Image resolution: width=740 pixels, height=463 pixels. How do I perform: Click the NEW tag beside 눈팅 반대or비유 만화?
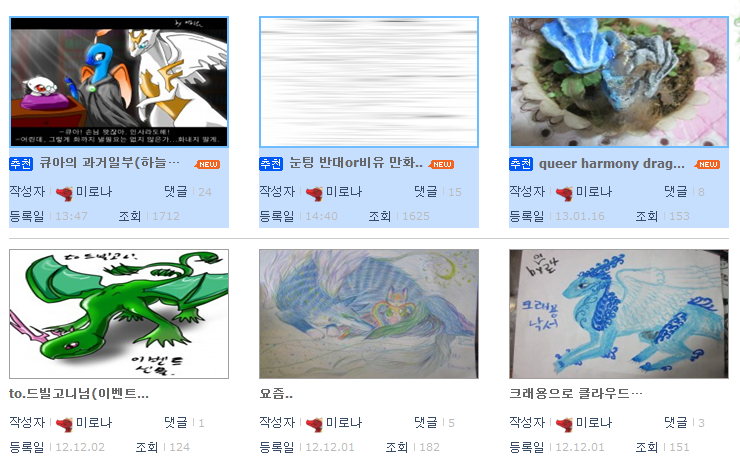pyautogui.click(x=441, y=164)
